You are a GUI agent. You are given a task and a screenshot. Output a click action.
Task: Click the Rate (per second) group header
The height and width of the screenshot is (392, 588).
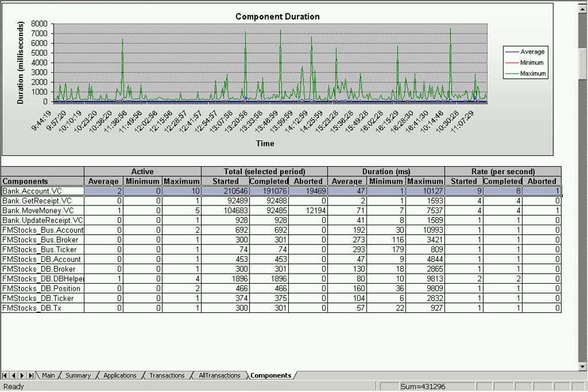(503, 171)
